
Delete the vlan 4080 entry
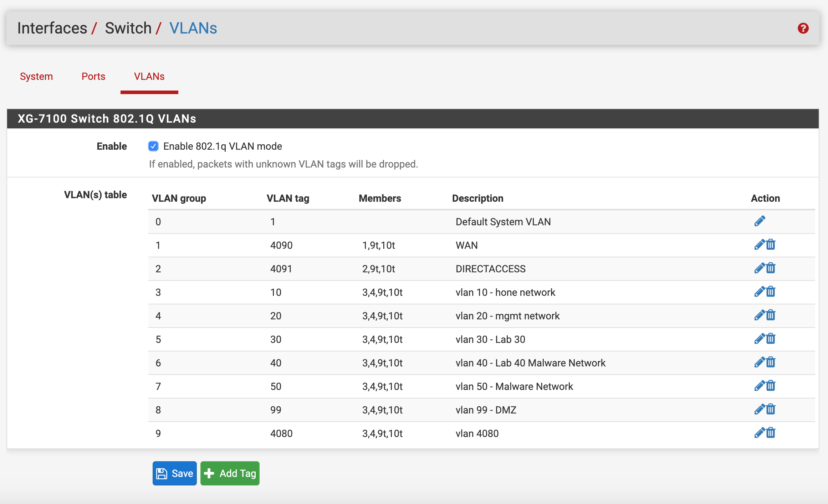(771, 433)
